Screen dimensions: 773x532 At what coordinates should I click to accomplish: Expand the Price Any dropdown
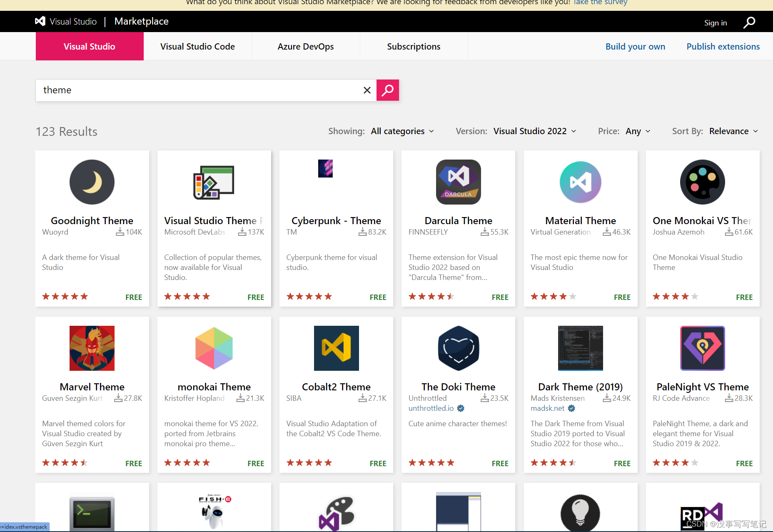click(638, 131)
